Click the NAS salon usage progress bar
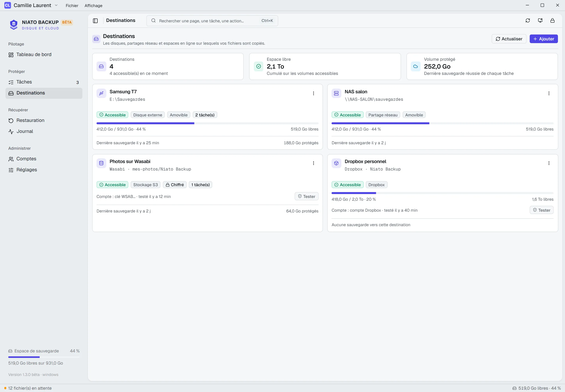The height and width of the screenshot is (392, 565). click(442, 123)
